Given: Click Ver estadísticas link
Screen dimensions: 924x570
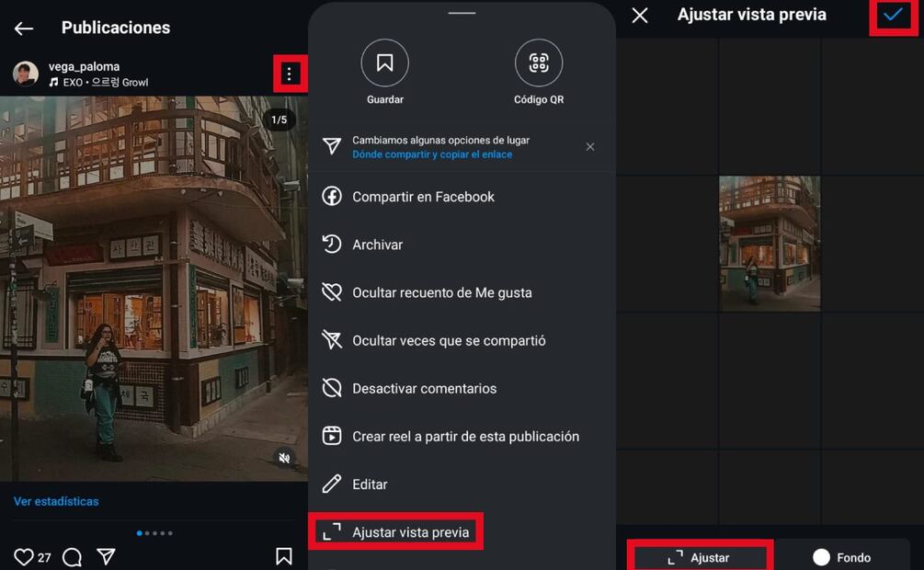Looking at the screenshot, I should pyautogui.click(x=56, y=501).
